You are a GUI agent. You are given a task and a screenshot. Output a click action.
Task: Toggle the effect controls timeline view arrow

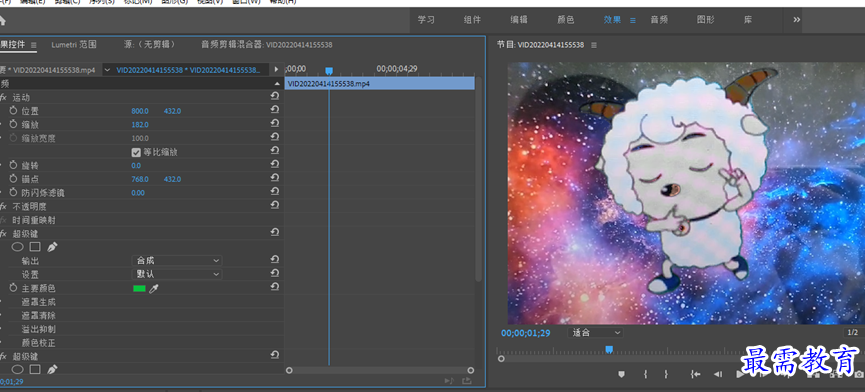coord(276,70)
